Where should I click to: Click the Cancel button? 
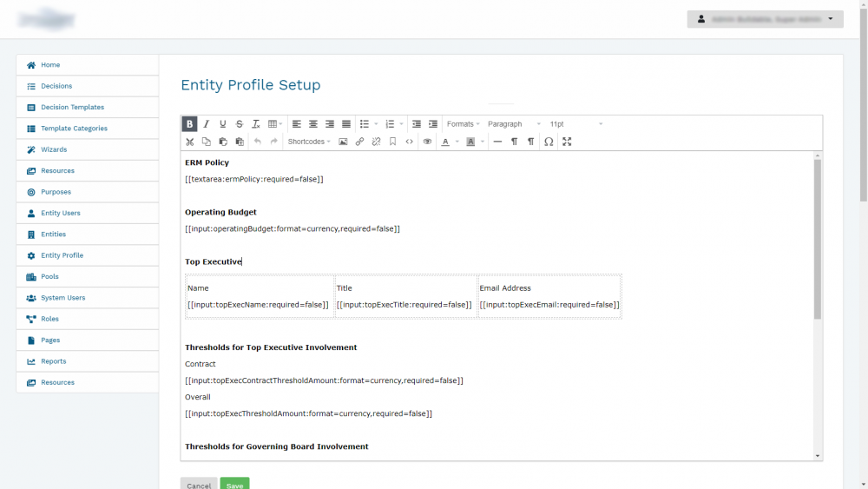[199, 484]
